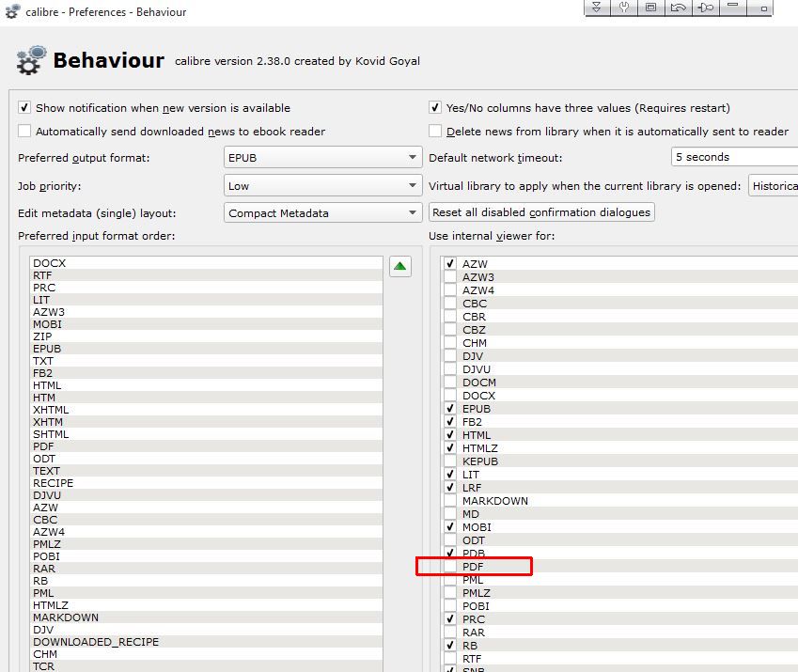Select TEXT in input format order list
The image size is (798, 672).
click(206, 471)
